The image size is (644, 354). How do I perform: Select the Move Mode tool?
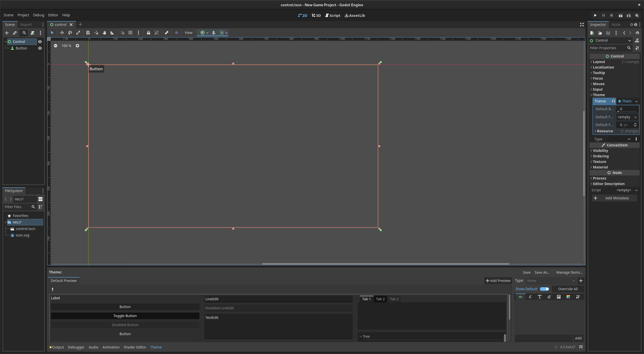[62, 33]
